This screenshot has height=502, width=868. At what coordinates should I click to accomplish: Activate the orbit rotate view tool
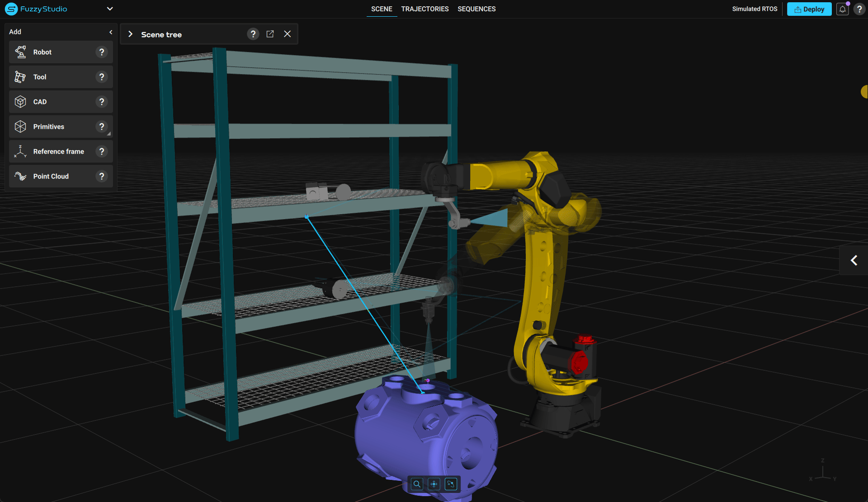pyautogui.click(x=451, y=484)
